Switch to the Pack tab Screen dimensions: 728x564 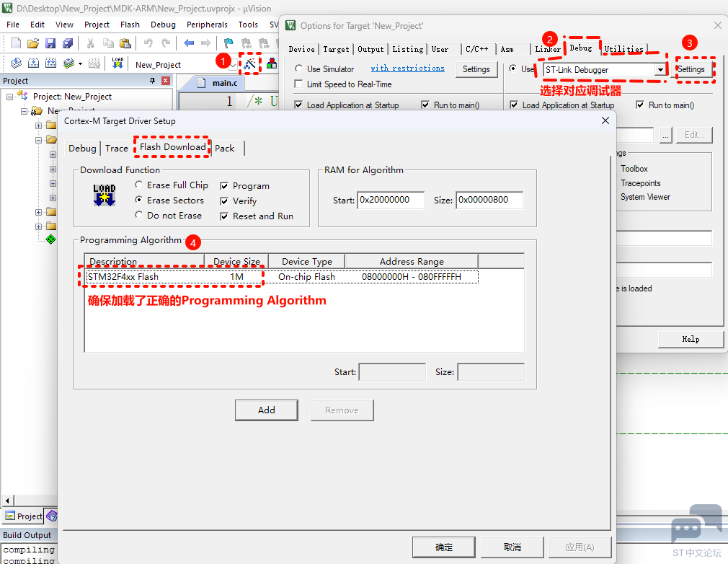(225, 148)
